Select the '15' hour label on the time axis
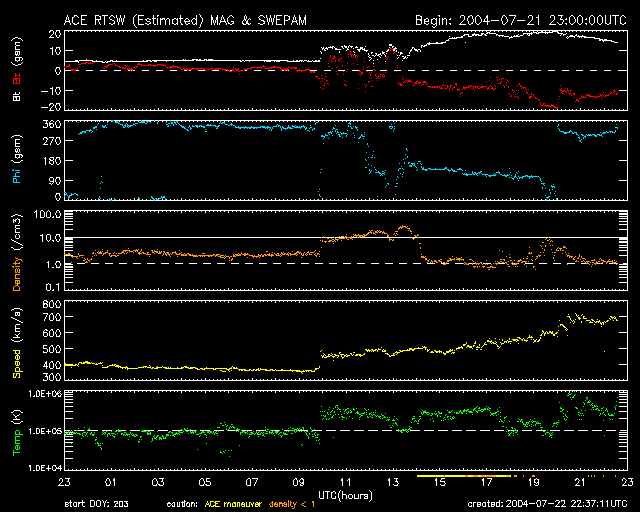This screenshot has width=640, height=512. [440, 483]
